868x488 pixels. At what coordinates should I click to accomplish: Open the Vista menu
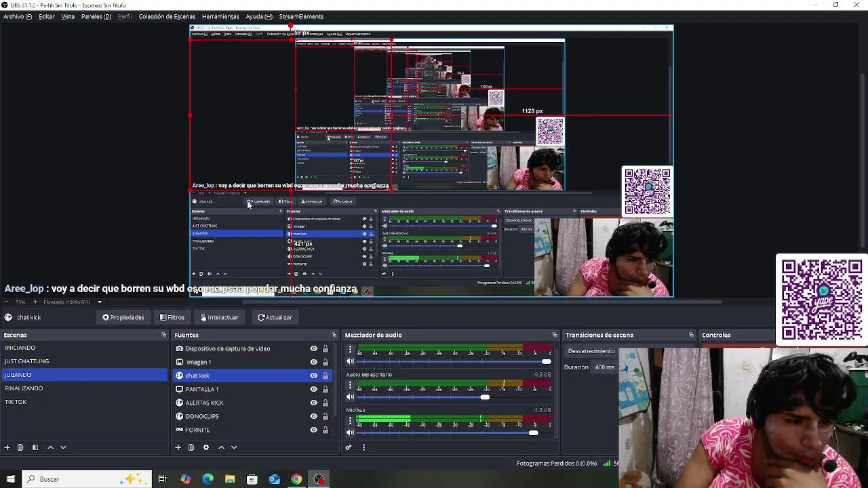click(x=68, y=16)
